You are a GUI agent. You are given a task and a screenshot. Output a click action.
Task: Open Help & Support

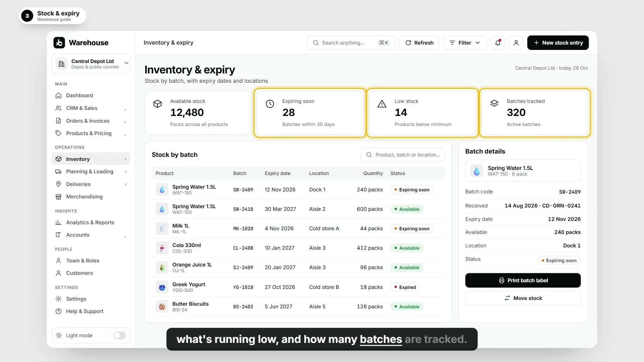(x=91, y=311)
